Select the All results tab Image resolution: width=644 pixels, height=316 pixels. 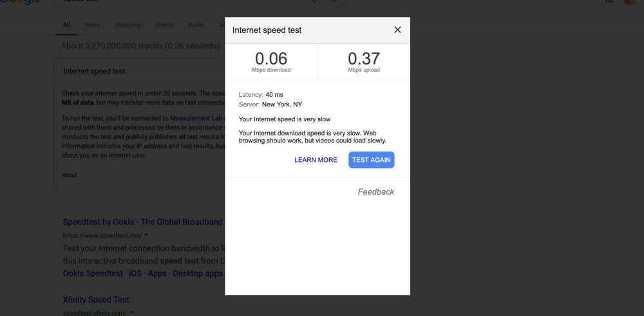66,25
